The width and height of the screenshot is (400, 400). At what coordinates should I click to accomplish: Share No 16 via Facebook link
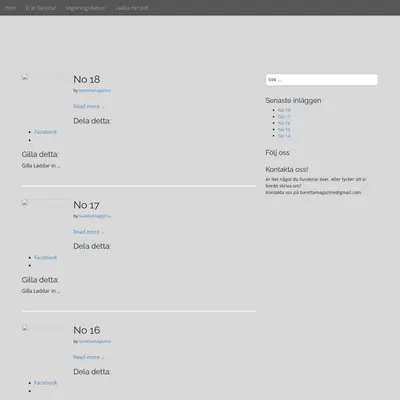(46, 383)
